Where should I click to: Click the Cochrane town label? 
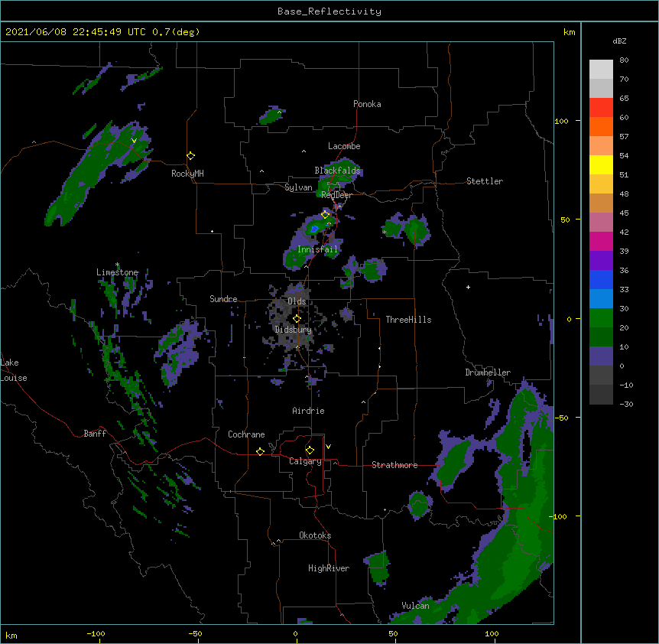246,434
